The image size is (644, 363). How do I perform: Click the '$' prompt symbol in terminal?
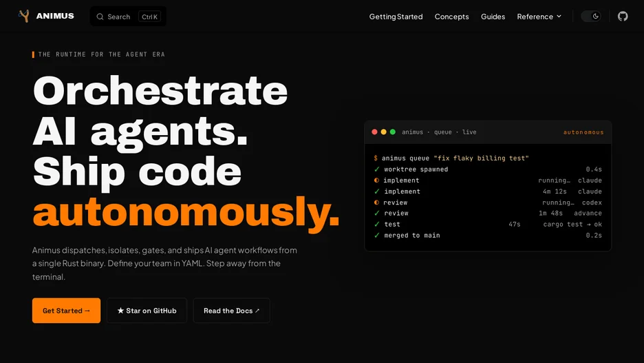(x=376, y=158)
